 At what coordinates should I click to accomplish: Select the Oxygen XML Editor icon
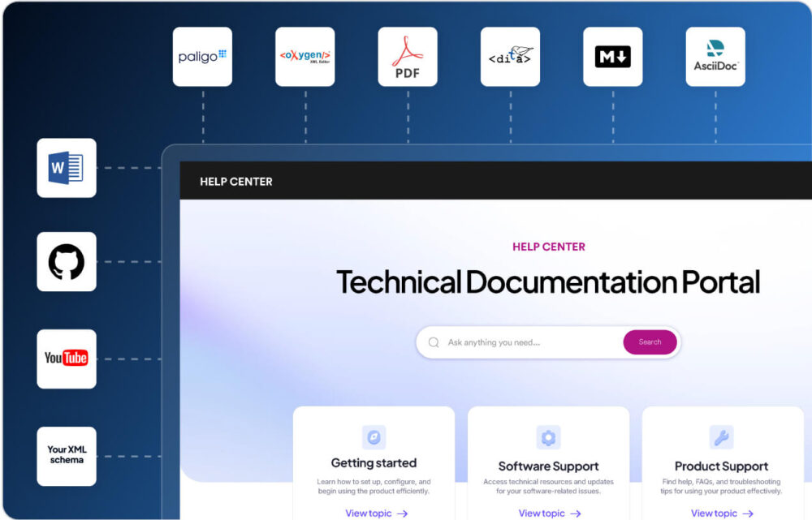pyautogui.click(x=305, y=56)
